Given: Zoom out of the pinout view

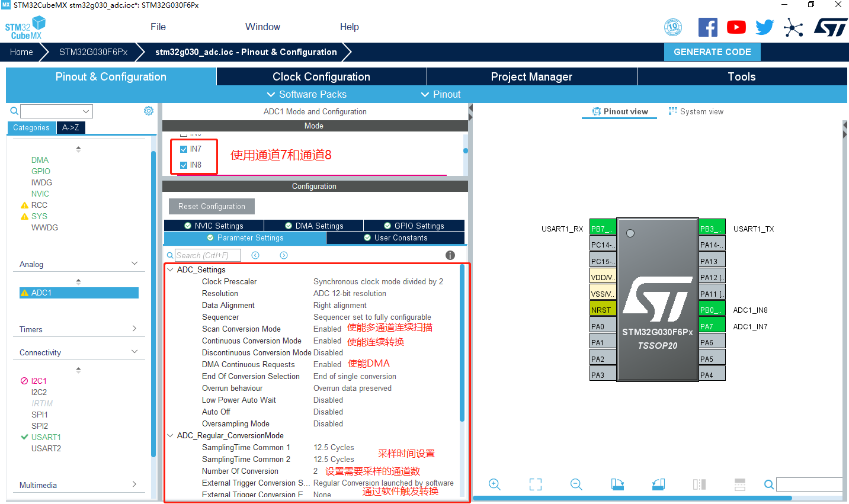Looking at the screenshot, I should pos(576,484).
